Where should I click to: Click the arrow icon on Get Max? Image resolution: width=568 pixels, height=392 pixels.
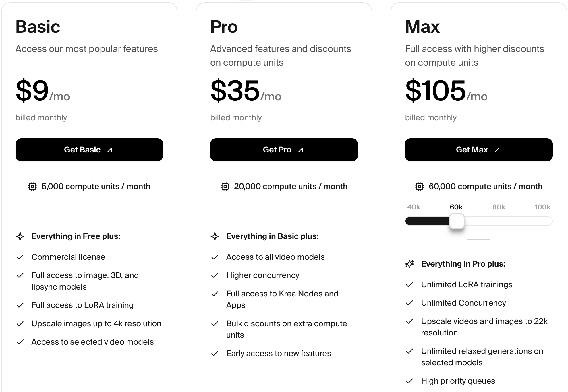coord(497,150)
